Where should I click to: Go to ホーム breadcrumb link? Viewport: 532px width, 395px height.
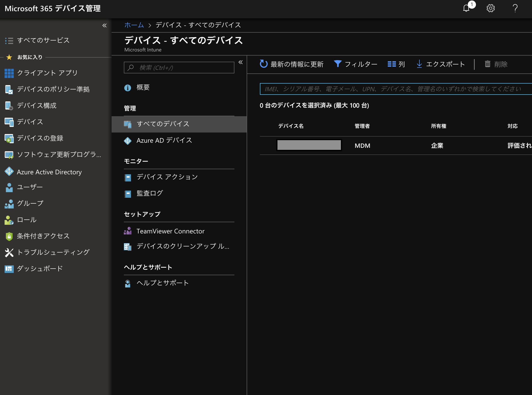point(134,25)
